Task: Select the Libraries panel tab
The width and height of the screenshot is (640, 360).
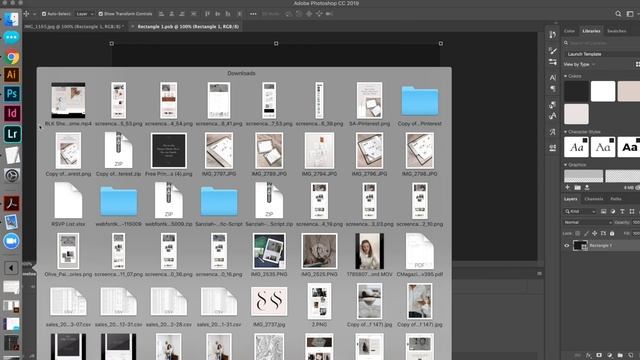Action: 591,31
